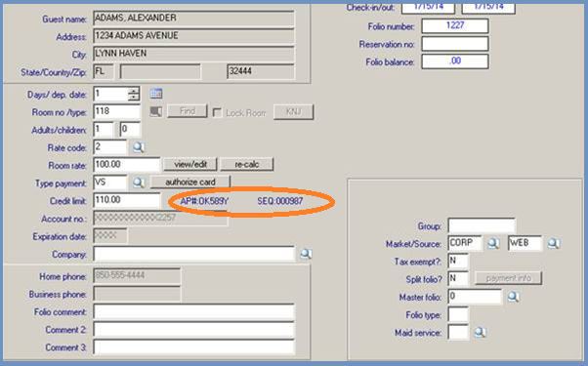Click the payment info button
Image resolution: width=588 pixels, height=366 pixels.
pyautogui.click(x=509, y=278)
